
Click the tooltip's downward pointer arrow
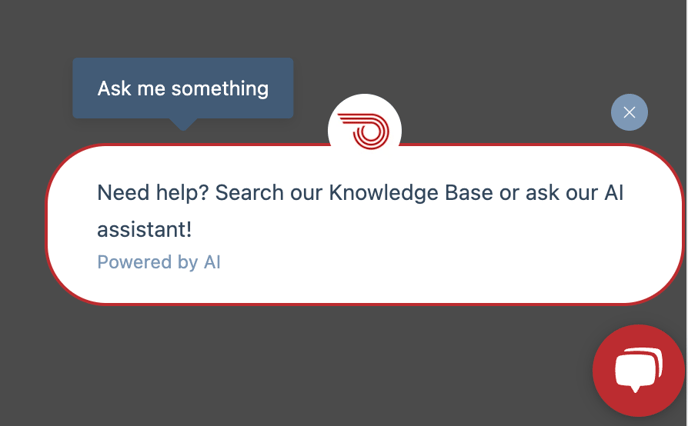click(183, 124)
